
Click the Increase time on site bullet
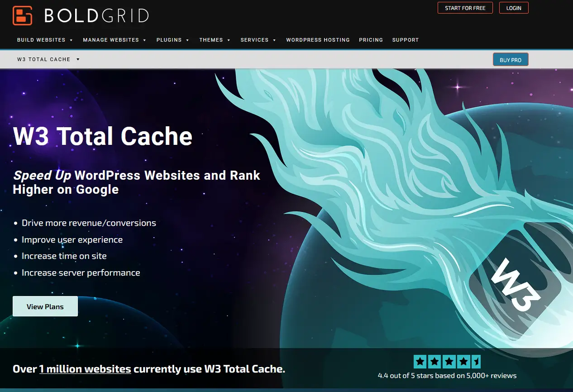[x=64, y=256]
